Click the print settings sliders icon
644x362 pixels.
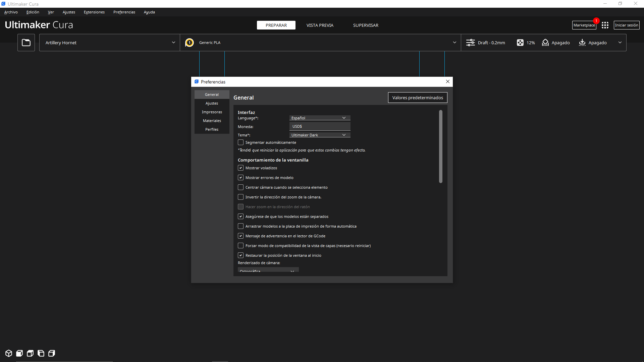point(470,43)
